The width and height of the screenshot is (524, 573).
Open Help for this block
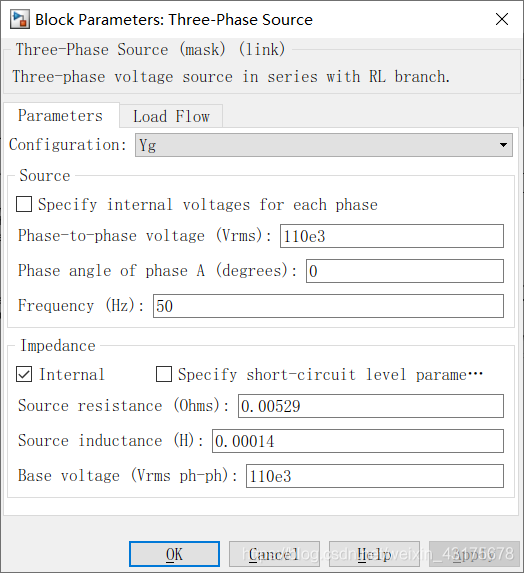coord(374,554)
